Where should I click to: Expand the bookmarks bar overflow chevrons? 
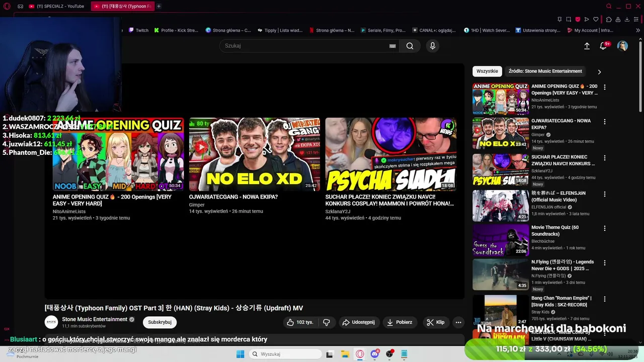[638, 30]
